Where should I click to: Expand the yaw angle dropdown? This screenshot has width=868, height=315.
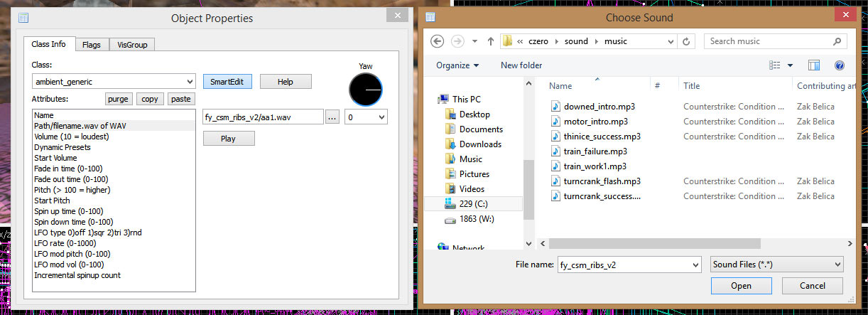[381, 117]
